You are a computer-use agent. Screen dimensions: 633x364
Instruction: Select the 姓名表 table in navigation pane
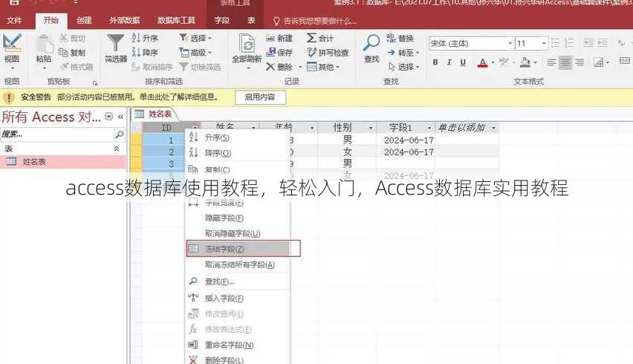click(62, 162)
